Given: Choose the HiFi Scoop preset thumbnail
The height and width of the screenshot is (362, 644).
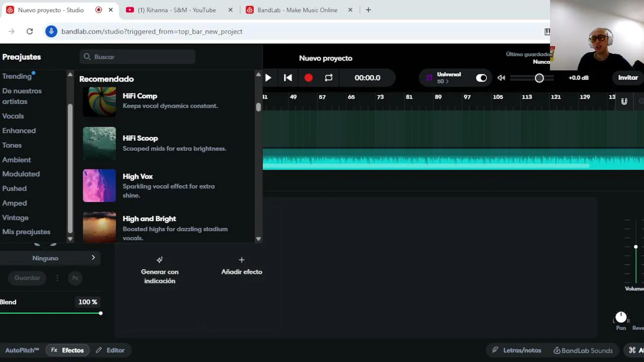Looking at the screenshot, I should click(99, 143).
